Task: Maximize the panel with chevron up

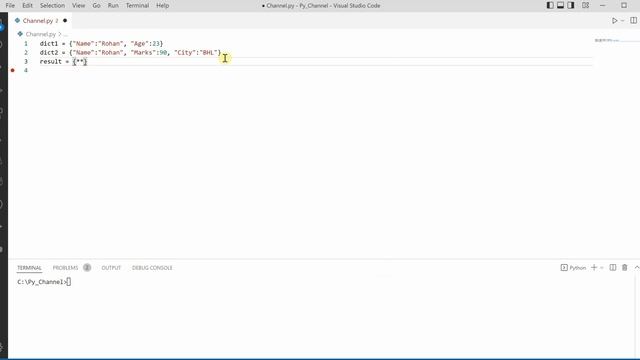Action: [x=637, y=267]
